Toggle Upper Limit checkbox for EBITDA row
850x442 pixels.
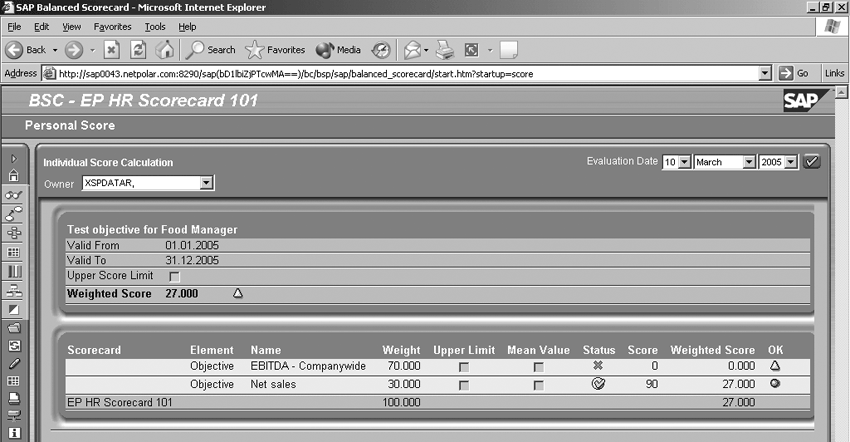(463, 367)
